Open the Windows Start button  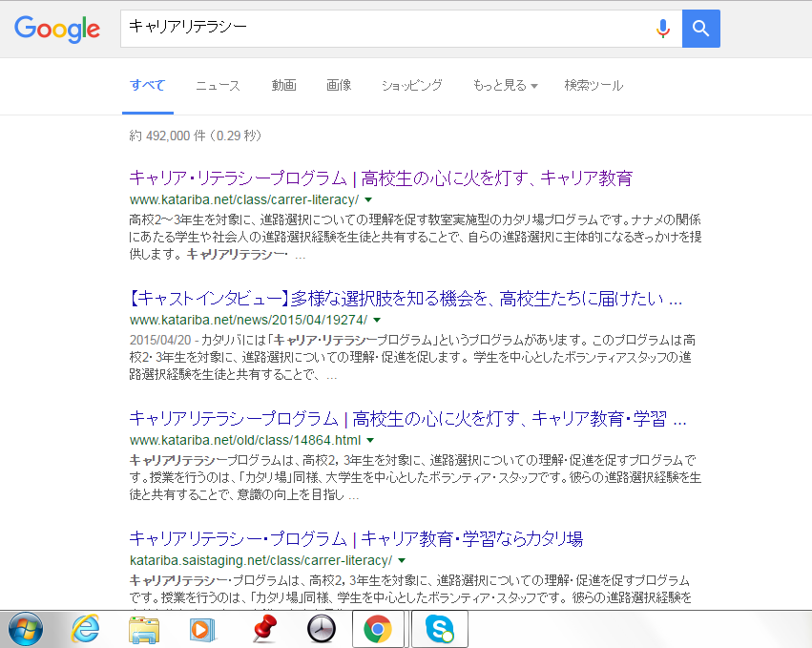[x=26, y=629]
